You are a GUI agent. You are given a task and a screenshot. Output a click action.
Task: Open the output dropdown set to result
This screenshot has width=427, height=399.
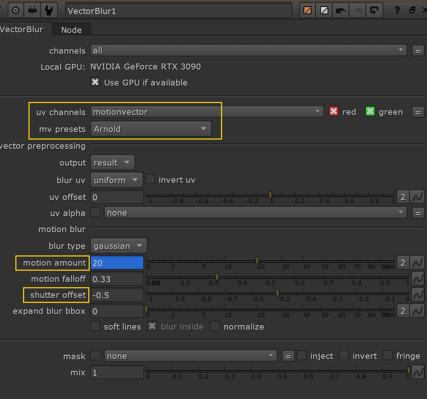point(112,163)
